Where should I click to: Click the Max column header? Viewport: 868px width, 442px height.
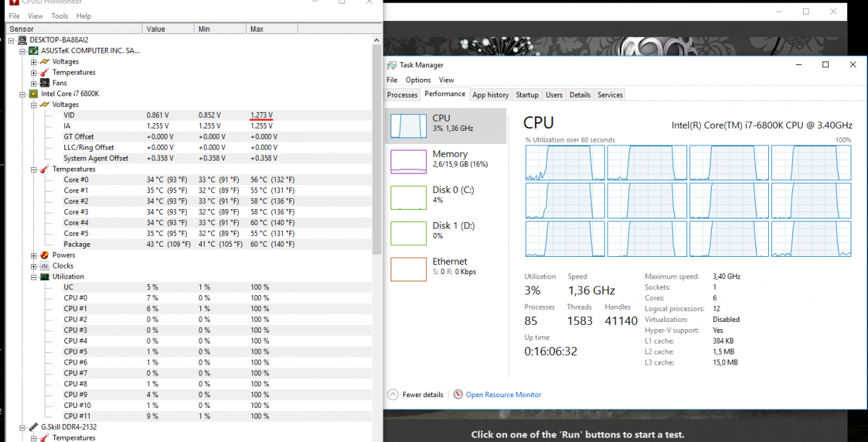tap(273, 29)
